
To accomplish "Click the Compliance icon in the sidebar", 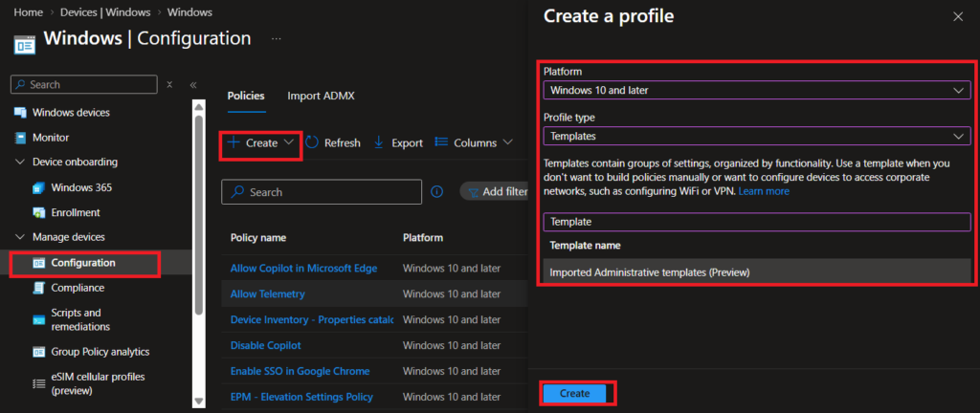I will [38, 288].
